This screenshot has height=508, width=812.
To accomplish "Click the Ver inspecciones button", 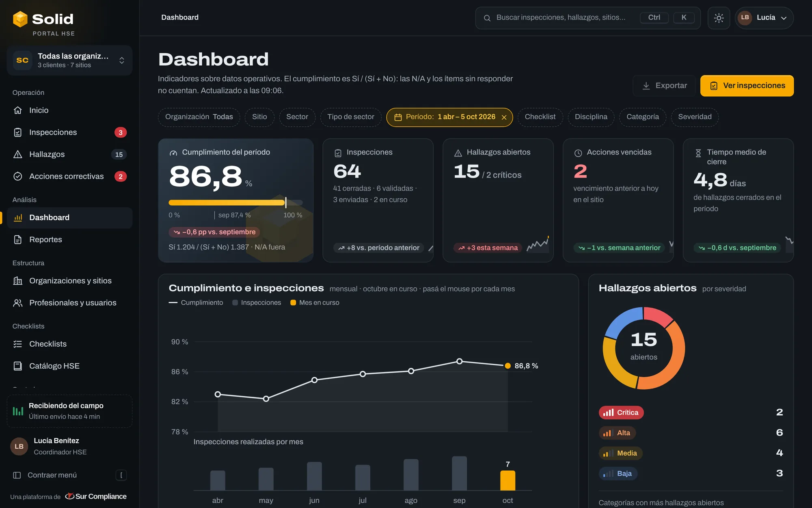I will [x=747, y=86].
